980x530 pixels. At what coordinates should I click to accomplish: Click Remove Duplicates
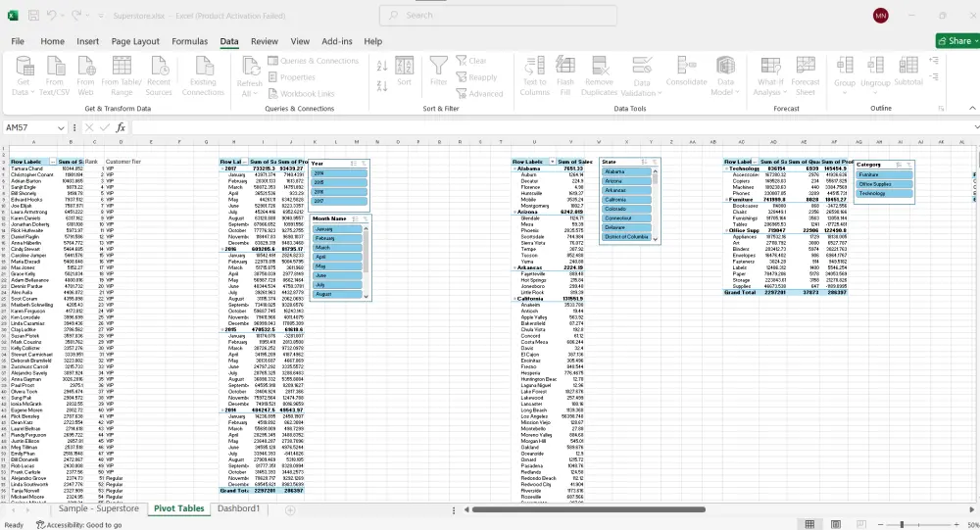coord(599,75)
